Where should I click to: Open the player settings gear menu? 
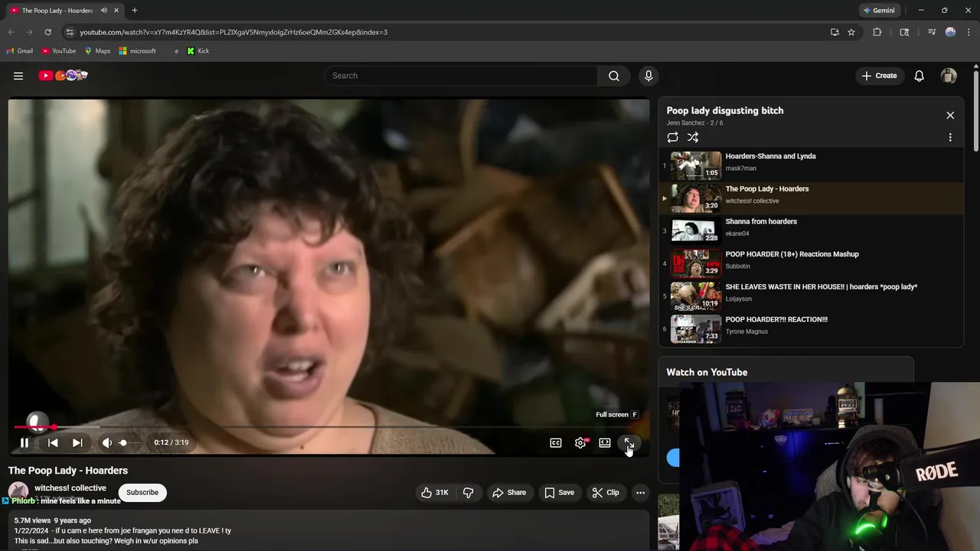coord(580,442)
